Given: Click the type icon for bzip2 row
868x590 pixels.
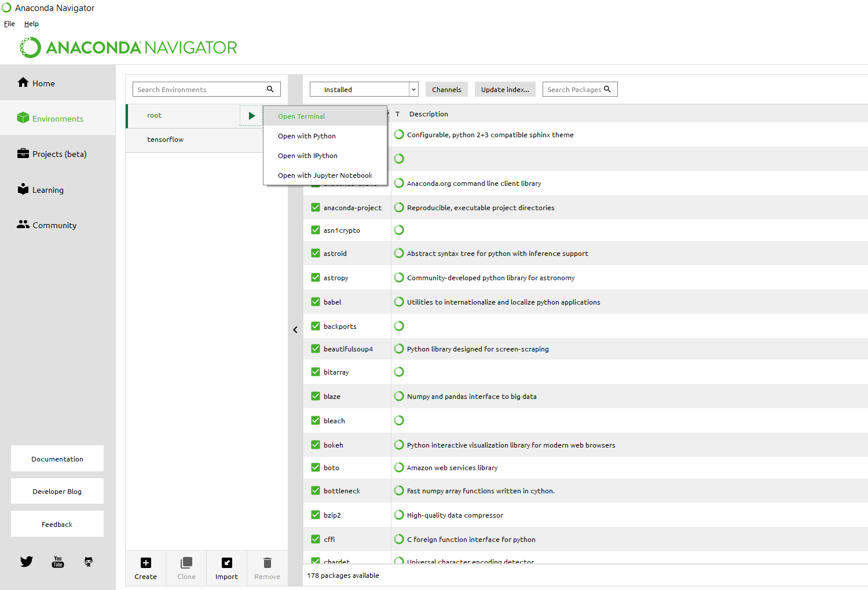Looking at the screenshot, I should tap(399, 515).
